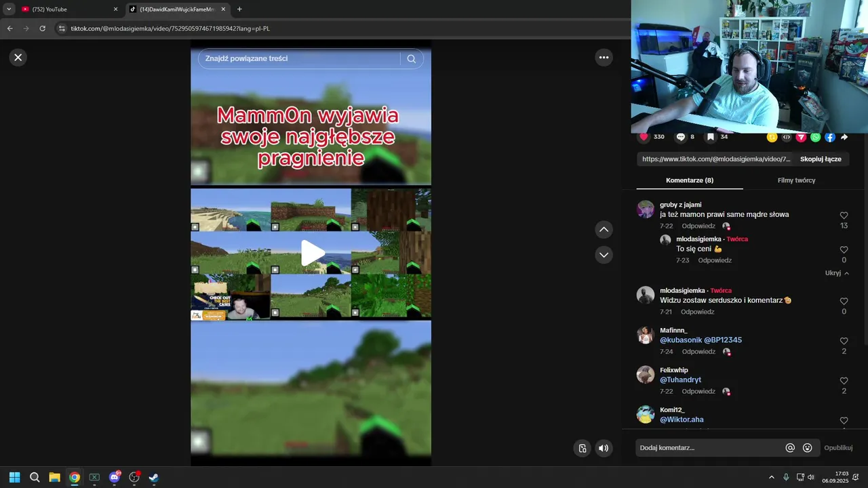Open gruby z jajami profile name
Viewport: 868px width, 488px height.
[x=680, y=205]
